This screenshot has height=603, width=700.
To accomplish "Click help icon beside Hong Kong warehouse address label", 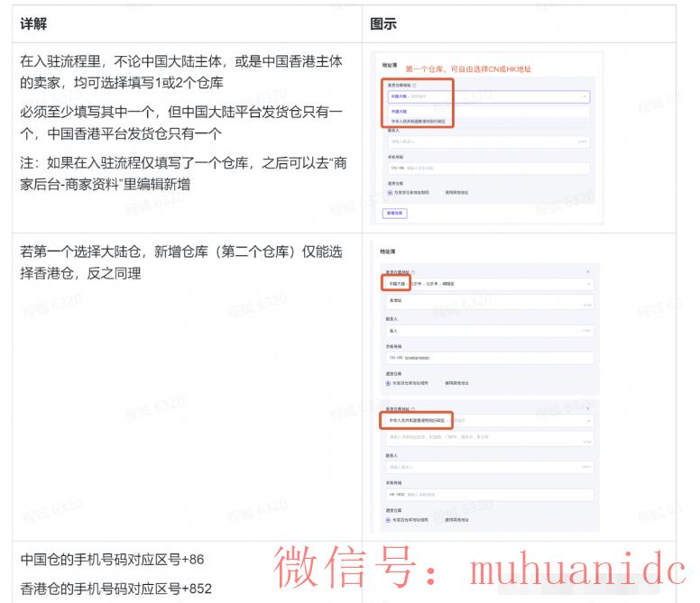I will (x=413, y=408).
